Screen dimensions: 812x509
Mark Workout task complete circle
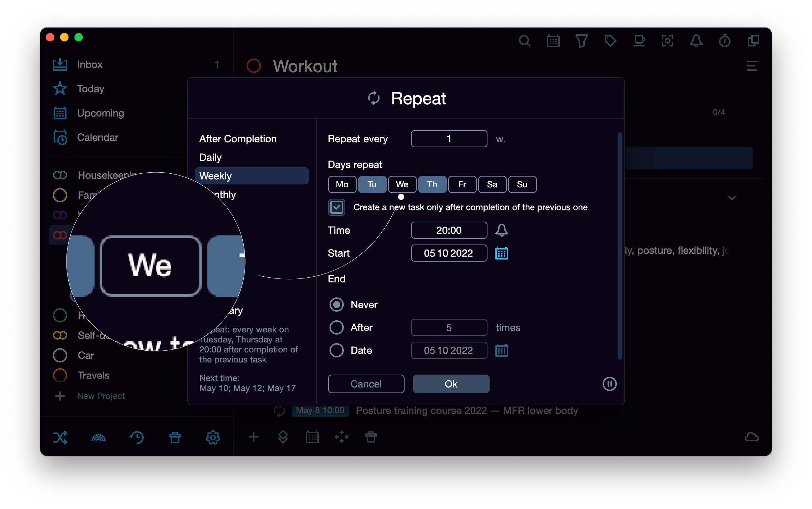(254, 66)
